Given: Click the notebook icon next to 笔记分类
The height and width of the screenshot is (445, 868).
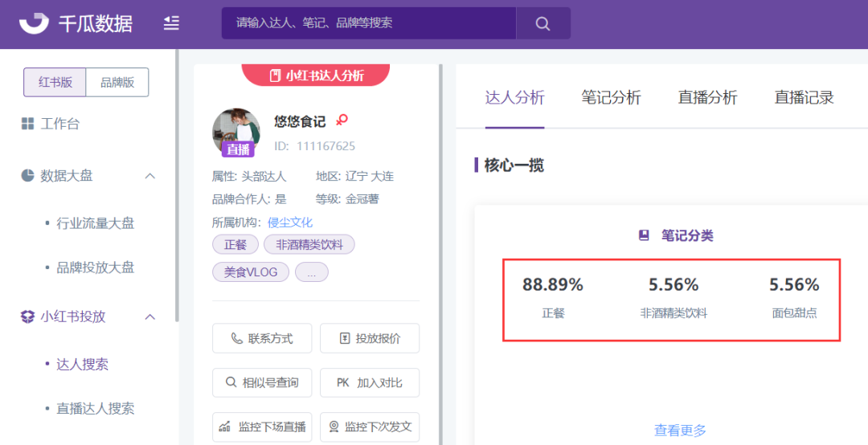Looking at the screenshot, I should click(644, 235).
